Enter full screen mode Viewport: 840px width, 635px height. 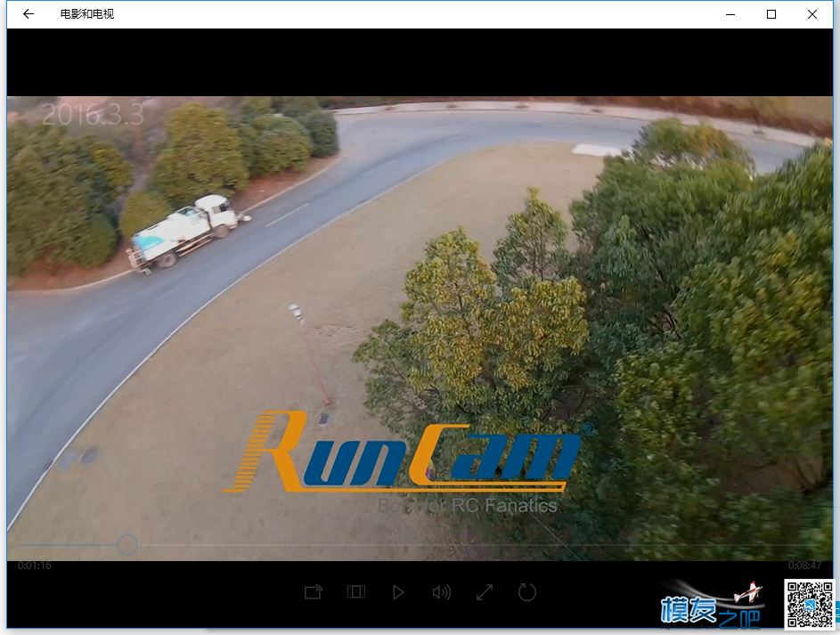tap(485, 592)
